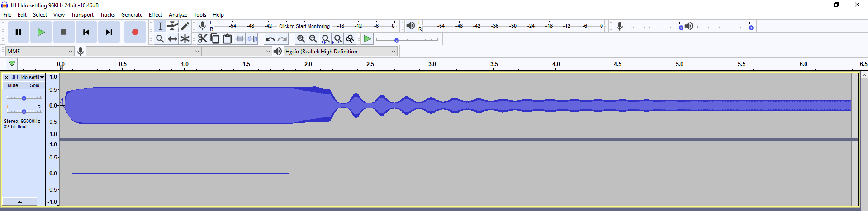The image size is (868, 211).
Task: Select the Selection (I-beam) tool
Action: [160, 26]
